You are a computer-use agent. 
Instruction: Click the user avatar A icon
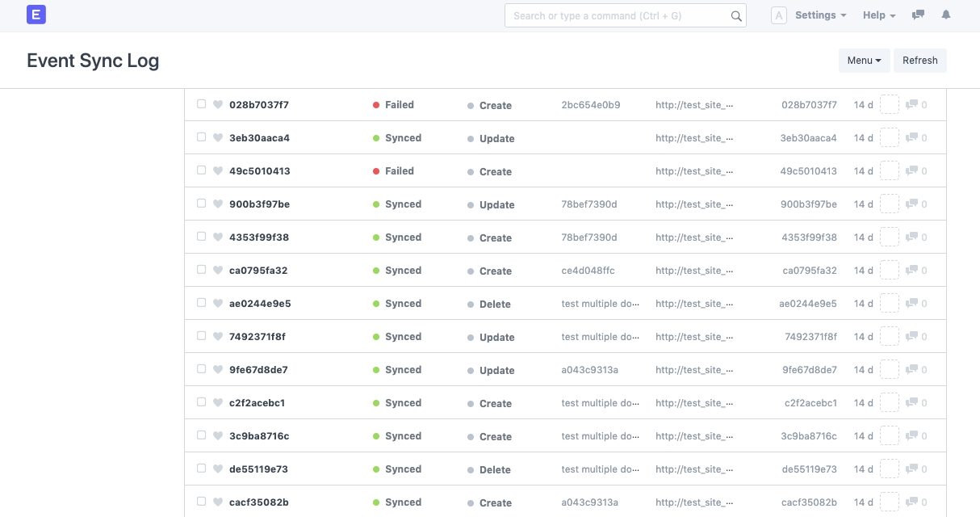778,15
